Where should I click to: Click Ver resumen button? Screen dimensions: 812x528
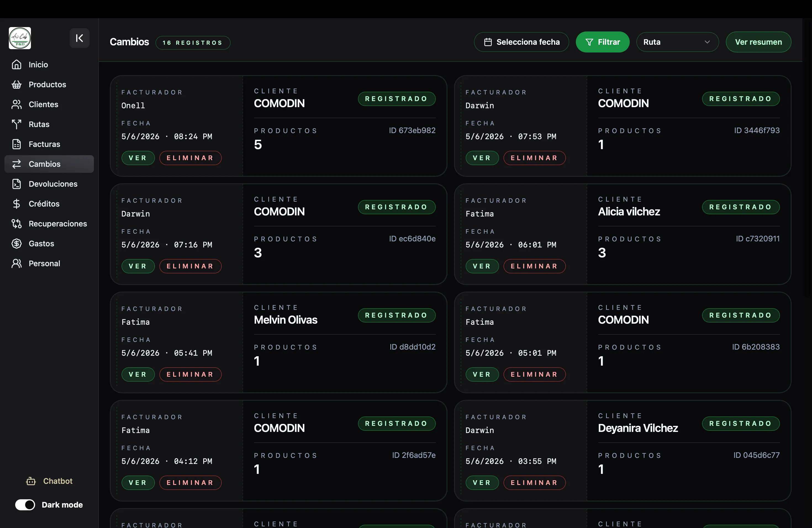point(758,42)
